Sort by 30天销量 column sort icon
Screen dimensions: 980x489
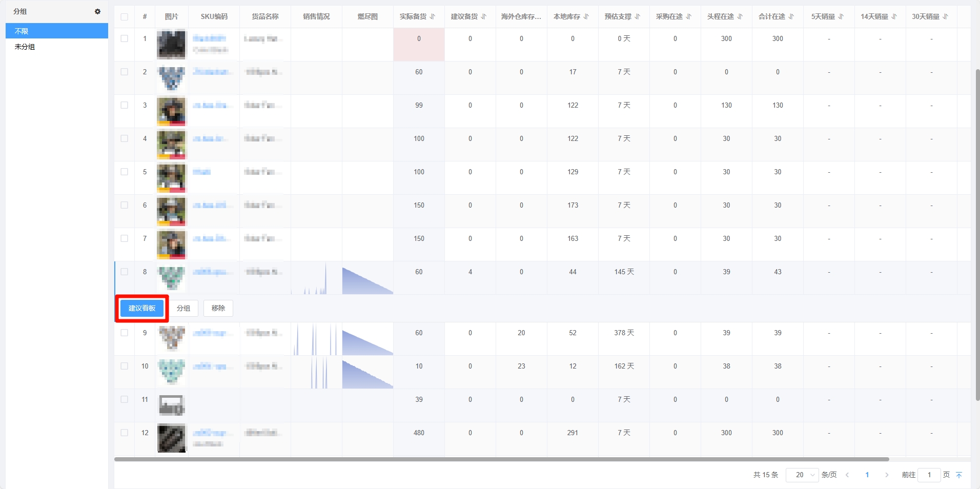point(945,16)
